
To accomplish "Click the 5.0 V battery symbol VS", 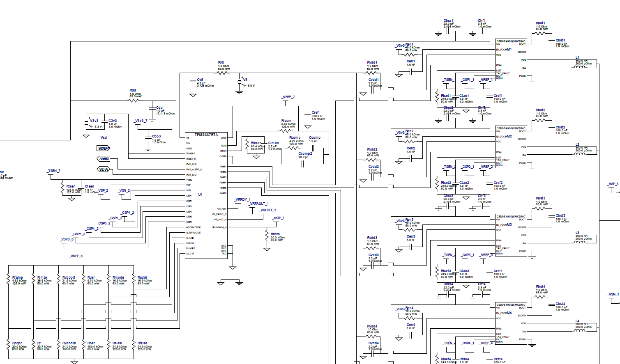I will click(240, 80).
